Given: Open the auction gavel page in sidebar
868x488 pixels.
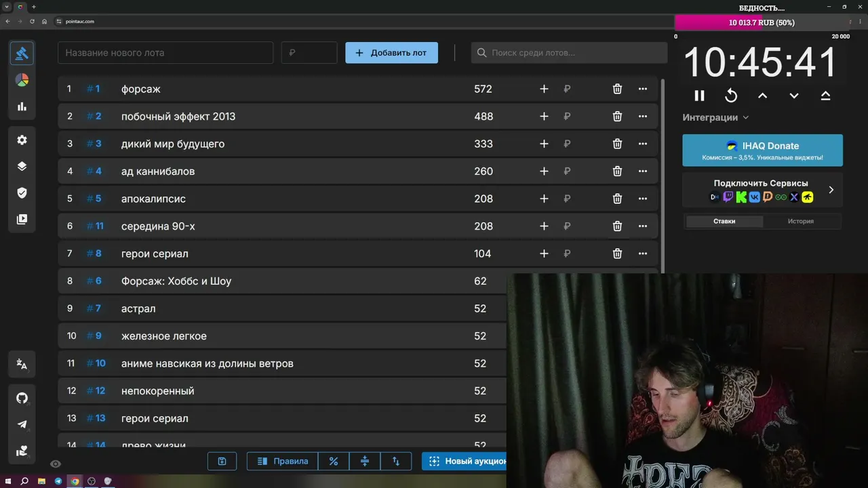Looking at the screenshot, I should 22,53.
